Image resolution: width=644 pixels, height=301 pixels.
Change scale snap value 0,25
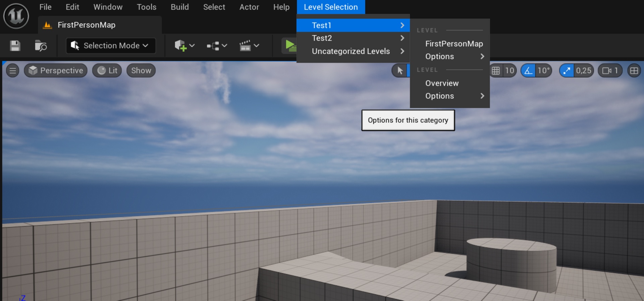tap(584, 71)
